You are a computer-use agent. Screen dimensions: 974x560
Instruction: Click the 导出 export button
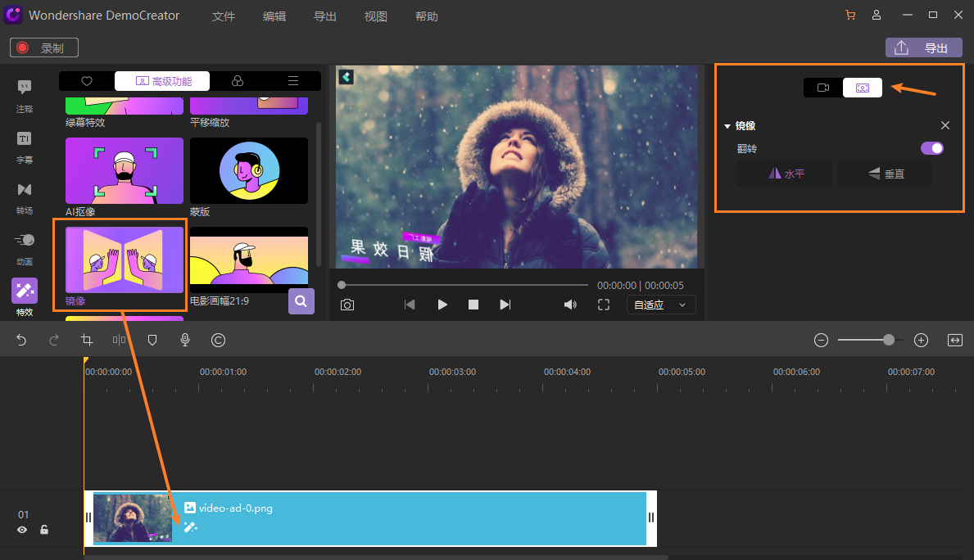(923, 47)
